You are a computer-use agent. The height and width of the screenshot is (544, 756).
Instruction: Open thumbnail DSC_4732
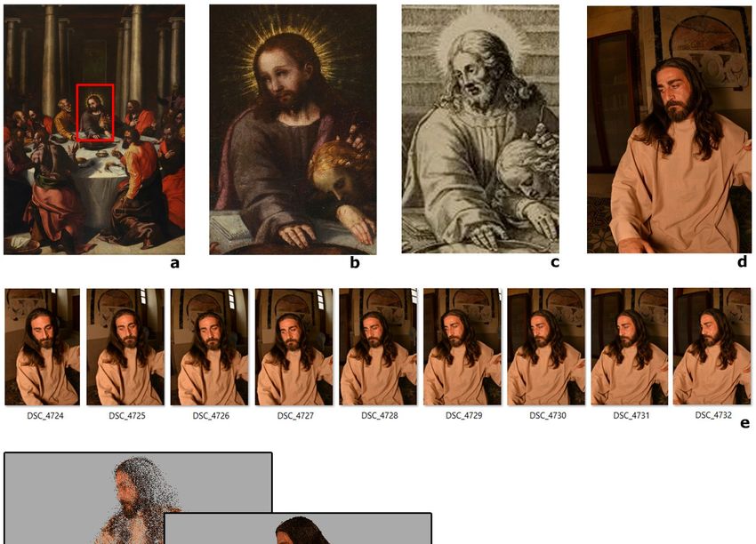point(712,347)
